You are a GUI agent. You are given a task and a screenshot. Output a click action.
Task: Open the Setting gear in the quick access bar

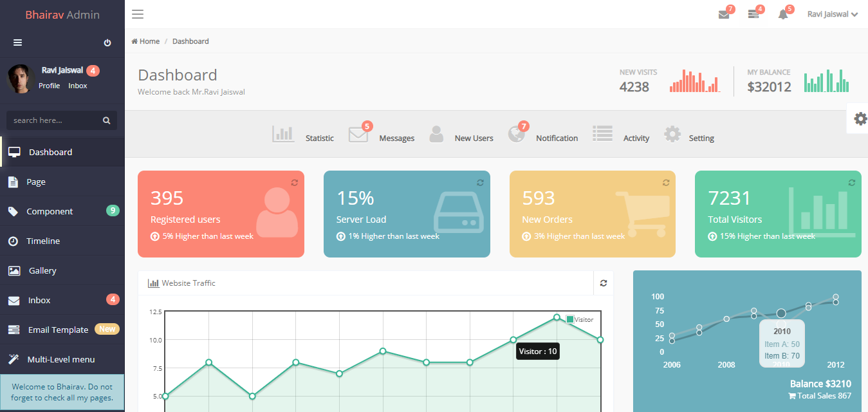pos(672,133)
